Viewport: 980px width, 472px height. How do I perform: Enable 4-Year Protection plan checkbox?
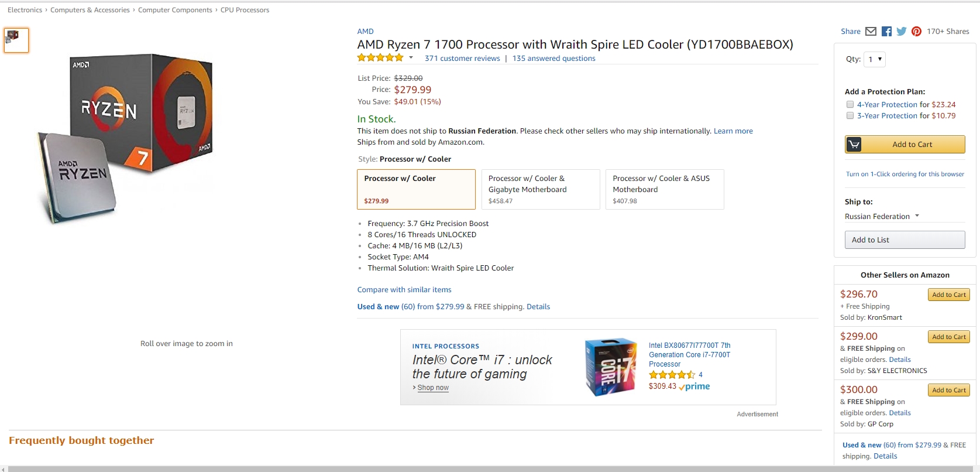click(850, 105)
